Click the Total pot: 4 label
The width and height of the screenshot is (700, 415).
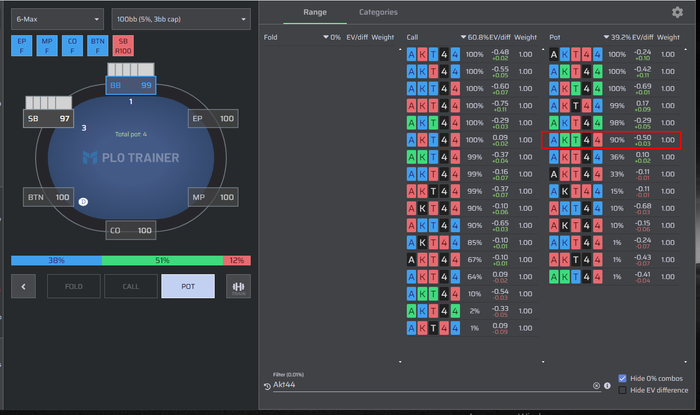click(x=131, y=134)
